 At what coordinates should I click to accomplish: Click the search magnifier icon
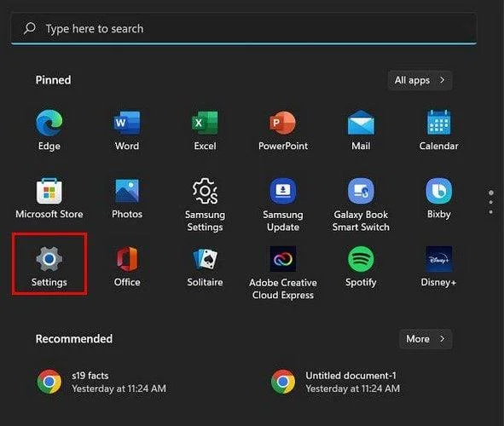click(x=30, y=29)
